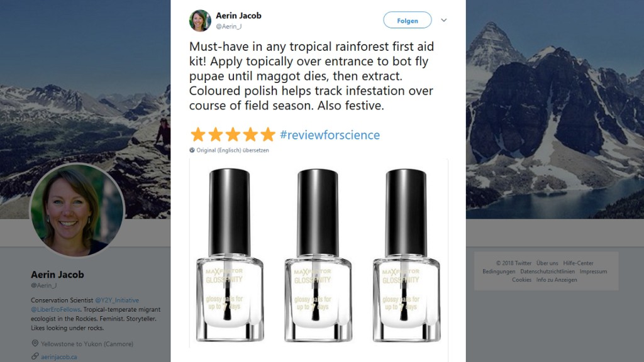The image size is (644, 362).
Task: Open the @Y2Y_Initiative profile link
Action: [x=117, y=300]
